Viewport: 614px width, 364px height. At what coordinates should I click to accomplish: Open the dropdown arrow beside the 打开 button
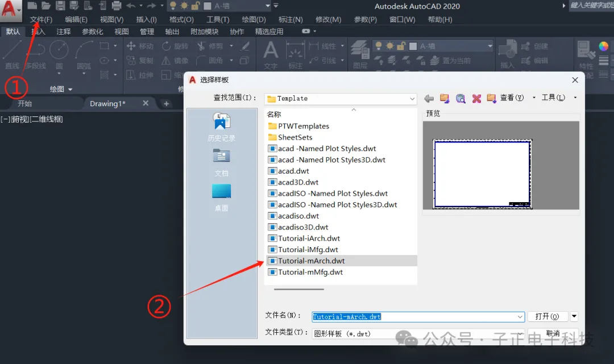tap(574, 316)
